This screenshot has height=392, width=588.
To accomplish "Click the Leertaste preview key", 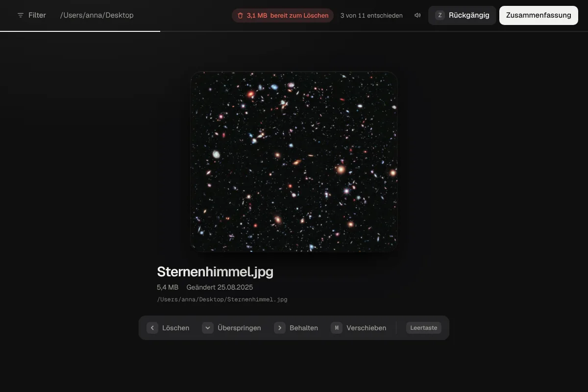I will (x=424, y=328).
